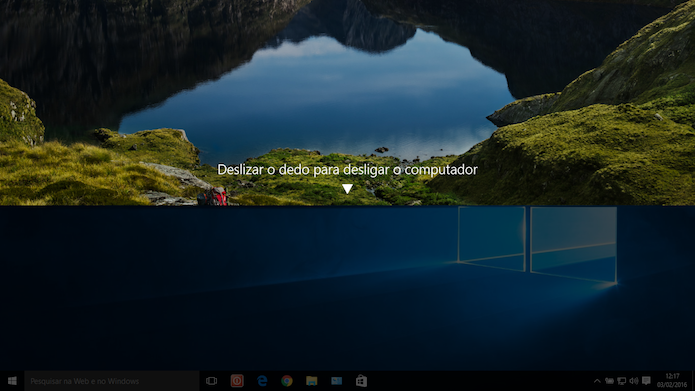Open the volume control speaker icon

634,381
